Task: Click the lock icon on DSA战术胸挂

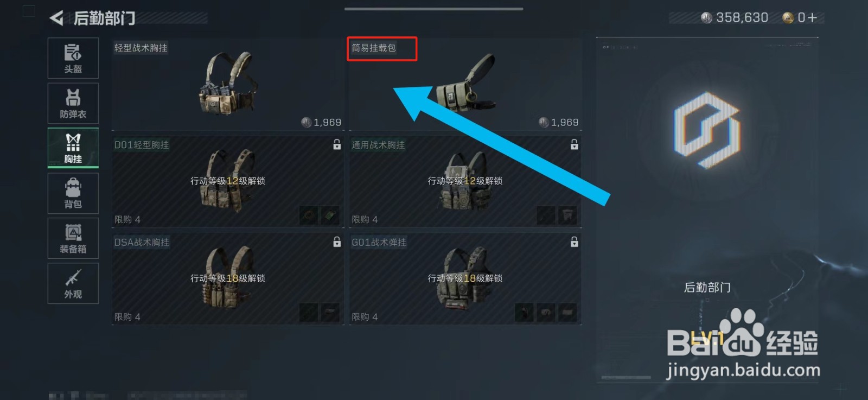Action: coord(337,242)
